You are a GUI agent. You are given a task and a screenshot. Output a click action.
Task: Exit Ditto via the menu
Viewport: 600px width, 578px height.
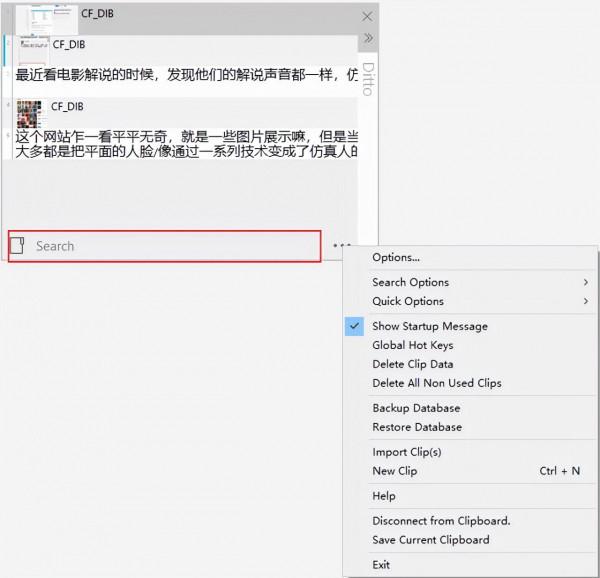click(470, 565)
